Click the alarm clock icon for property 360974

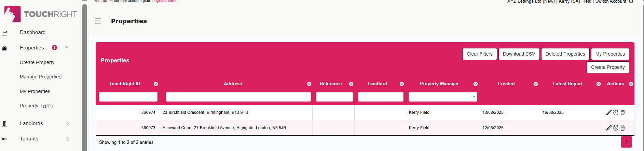616,112
